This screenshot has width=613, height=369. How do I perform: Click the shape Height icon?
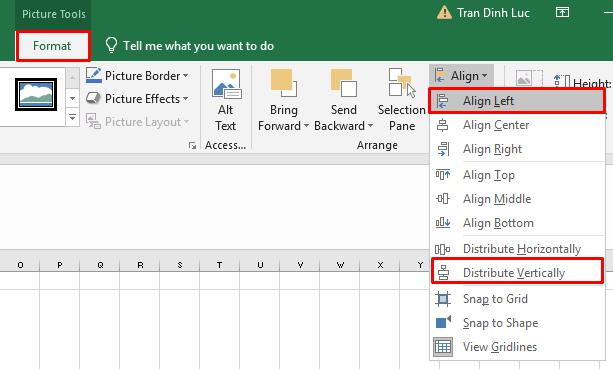coord(562,82)
